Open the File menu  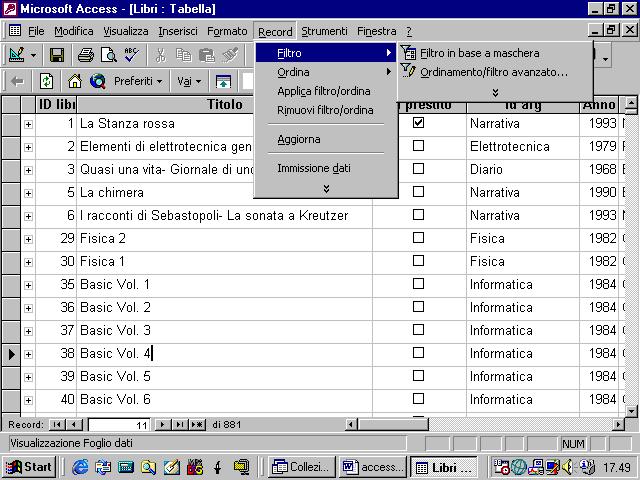point(36,31)
